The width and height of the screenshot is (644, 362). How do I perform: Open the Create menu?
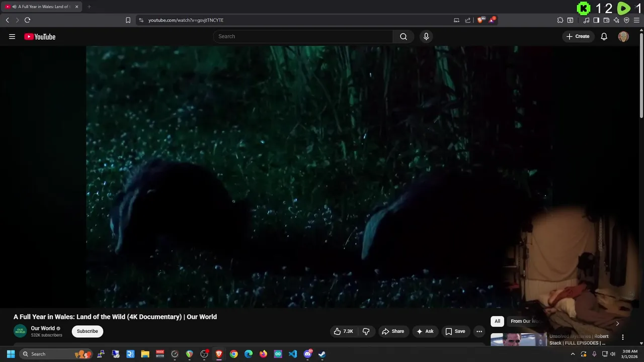(578, 36)
